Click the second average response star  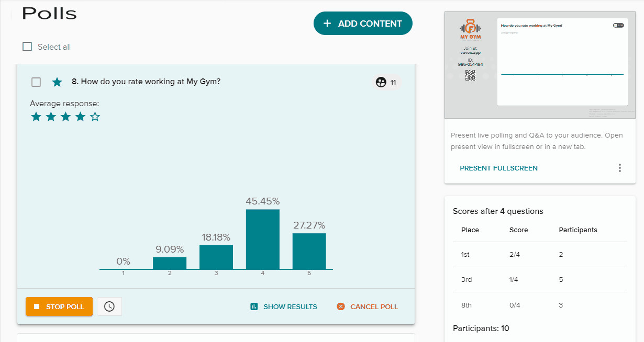pyautogui.click(x=51, y=117)
